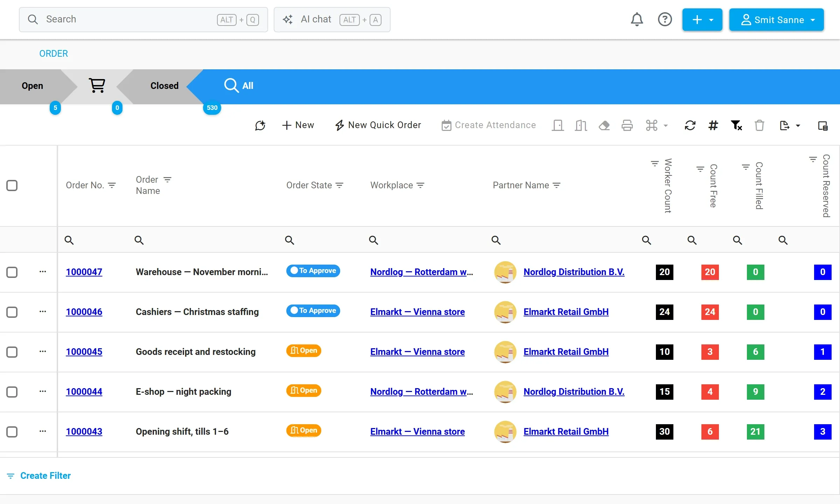The image size is (840, 504).
Task: Open order number 1000044 link
Action: coord(84,392)
